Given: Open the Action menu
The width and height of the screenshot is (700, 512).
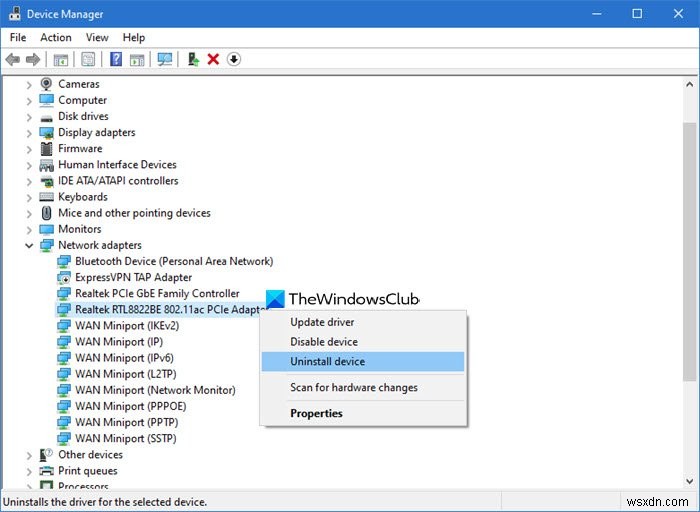Looking at the screenshot, I should (56, 37).
